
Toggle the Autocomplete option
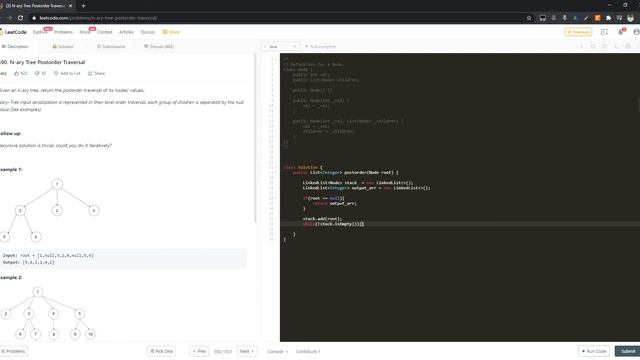(x=320, y=47)
